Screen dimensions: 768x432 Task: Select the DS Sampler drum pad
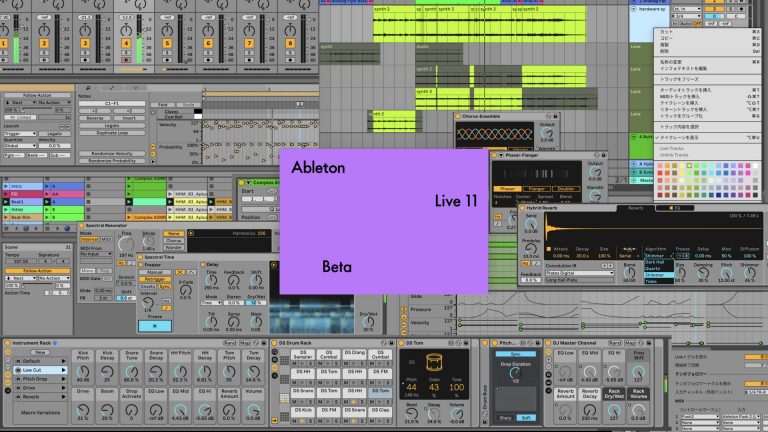point(303,355)
